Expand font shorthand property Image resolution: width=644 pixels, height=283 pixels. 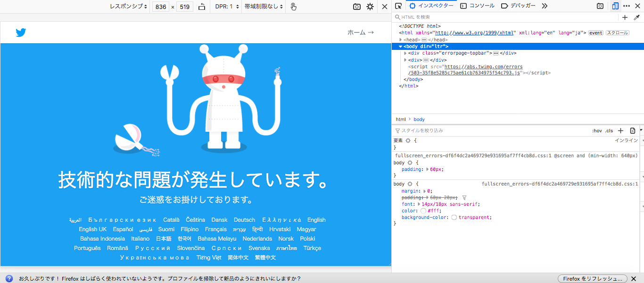(x=419, y=204)
